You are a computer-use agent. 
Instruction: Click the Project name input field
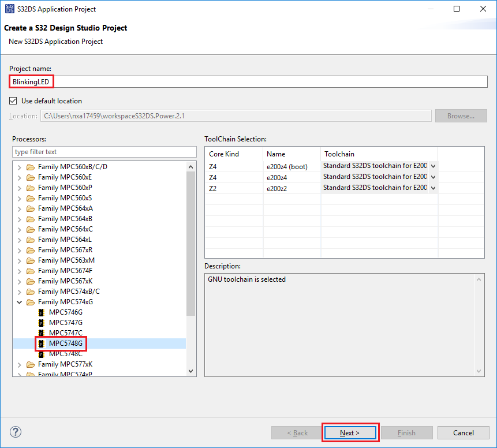click(248, 82)
